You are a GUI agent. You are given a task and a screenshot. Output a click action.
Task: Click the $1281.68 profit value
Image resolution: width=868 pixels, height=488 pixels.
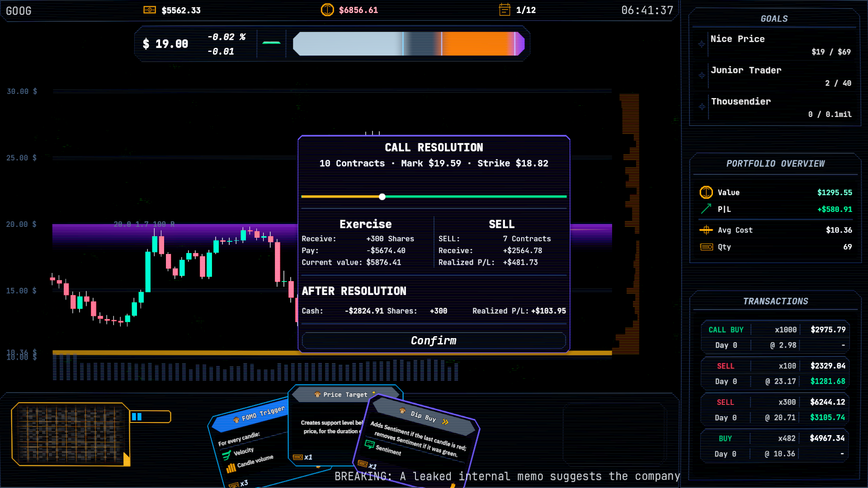coord(827,381)
